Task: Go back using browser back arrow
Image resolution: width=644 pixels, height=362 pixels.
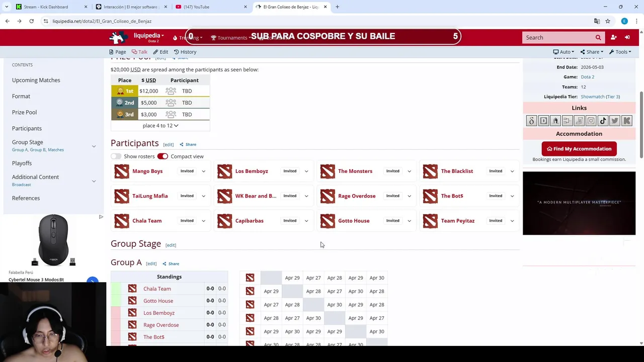Action: coord(7,21)
